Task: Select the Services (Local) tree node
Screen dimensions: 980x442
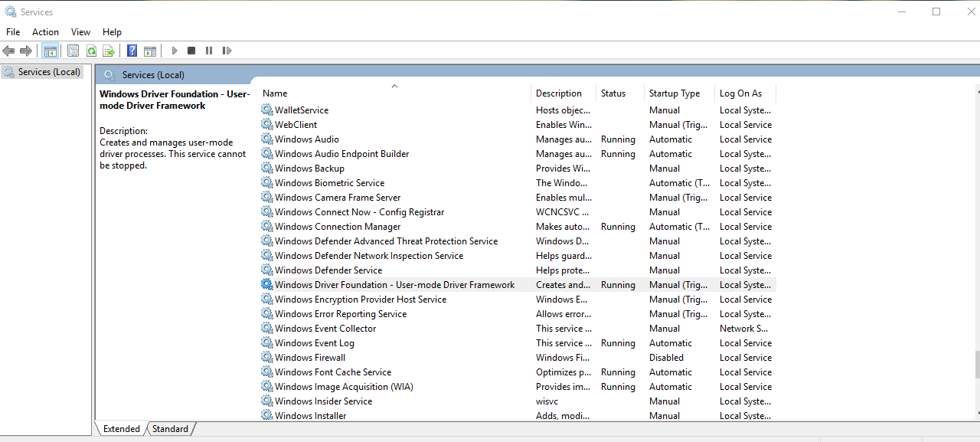Action: click(49, 72)
